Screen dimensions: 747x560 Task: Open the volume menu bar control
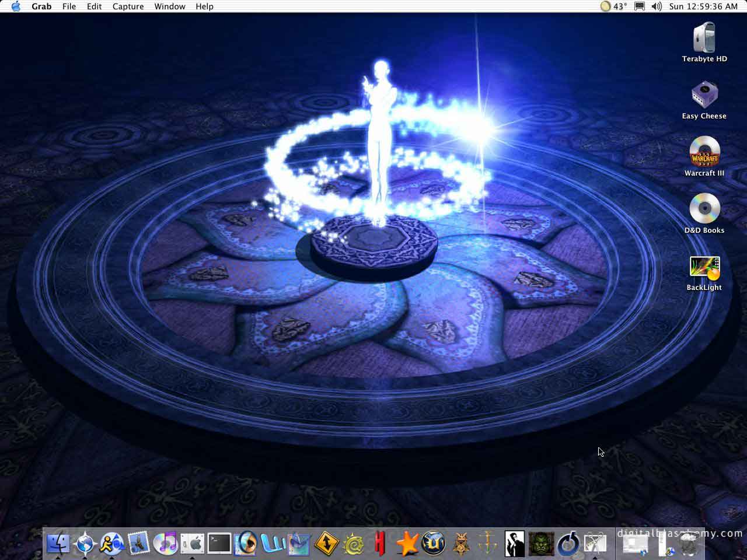pos(657,6)
